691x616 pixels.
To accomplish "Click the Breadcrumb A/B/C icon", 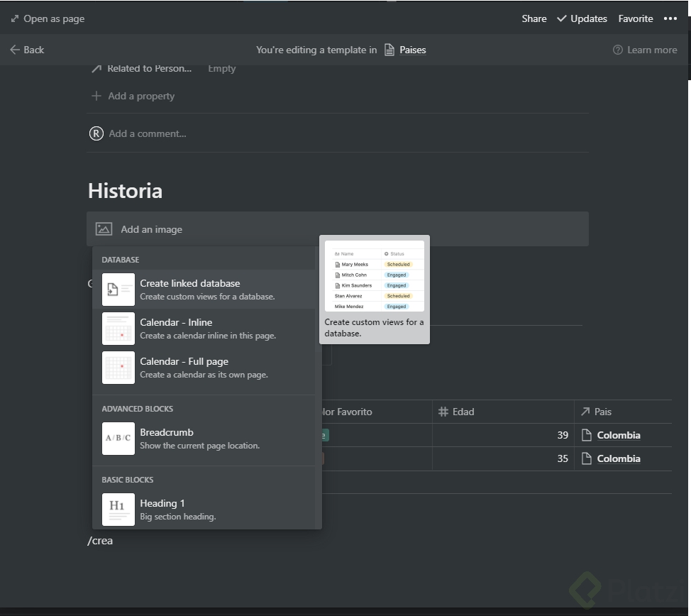I will pos(118,439).
